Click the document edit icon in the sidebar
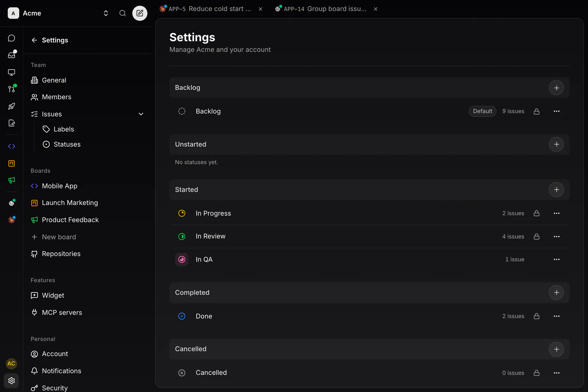The image size is (588, 392). point(11,123)
